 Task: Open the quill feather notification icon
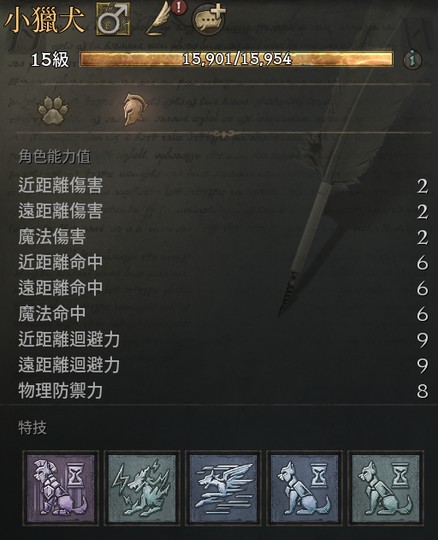165,18
